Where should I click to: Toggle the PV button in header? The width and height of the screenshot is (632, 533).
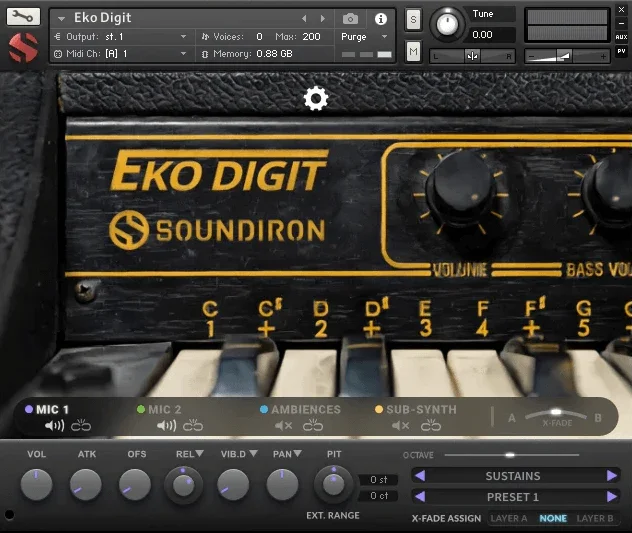coord(621,51)
